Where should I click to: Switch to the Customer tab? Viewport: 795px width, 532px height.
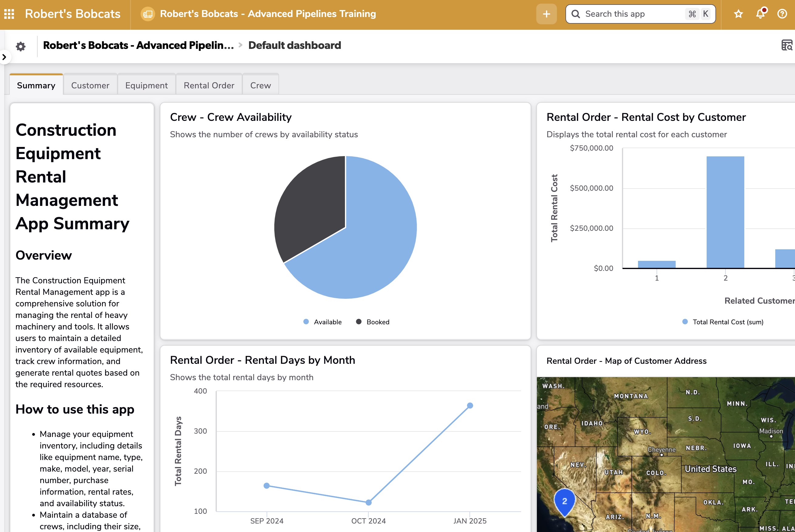click(x=90, y=85)
